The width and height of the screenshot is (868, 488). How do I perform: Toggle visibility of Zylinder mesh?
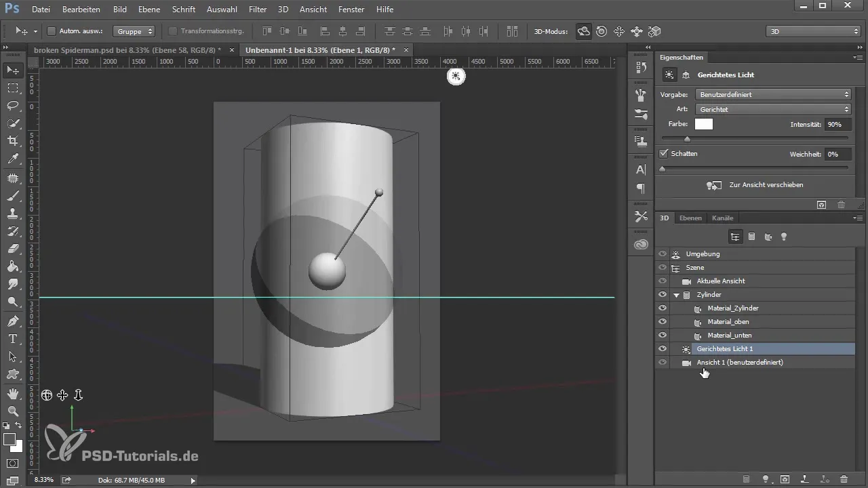point(663,295)
